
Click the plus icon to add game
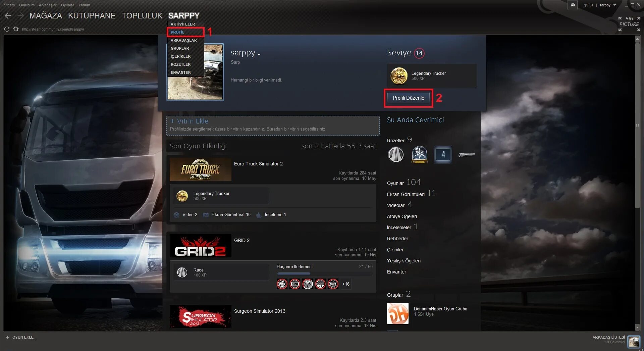[x=8, y=337]
